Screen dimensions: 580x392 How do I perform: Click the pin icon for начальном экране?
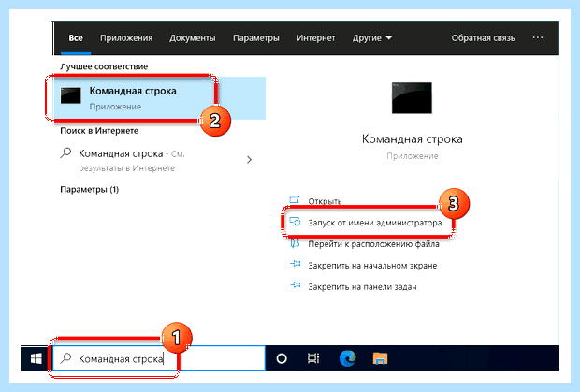(x=296, y=264)
